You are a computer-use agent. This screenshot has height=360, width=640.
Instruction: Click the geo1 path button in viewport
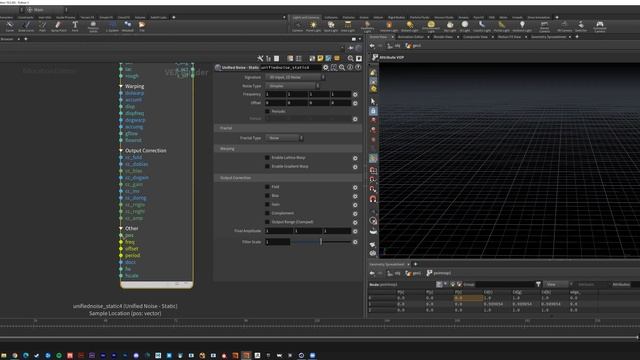[413, 46]
